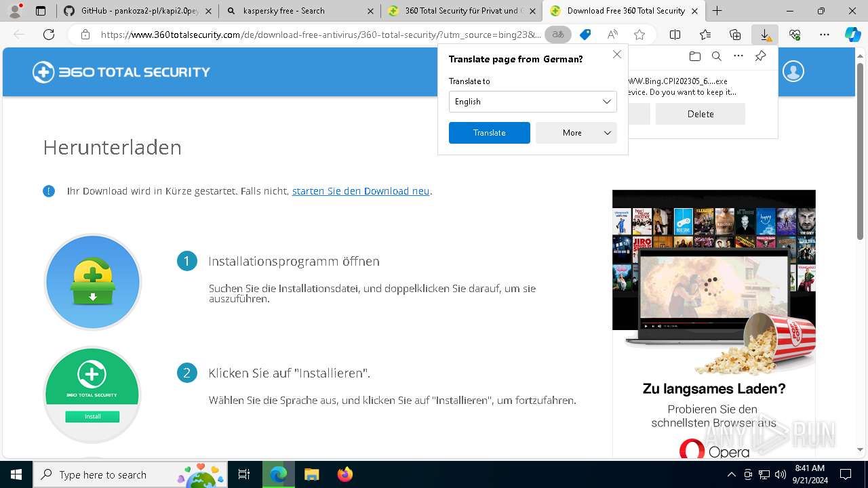Expand the Translate to language dropdown

click(533, 102)
